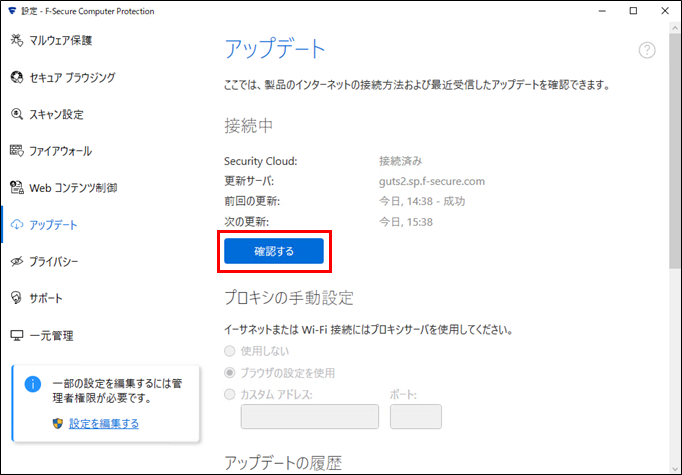Open the プライバシー settings section
The image size is (682, 475).
53,261
